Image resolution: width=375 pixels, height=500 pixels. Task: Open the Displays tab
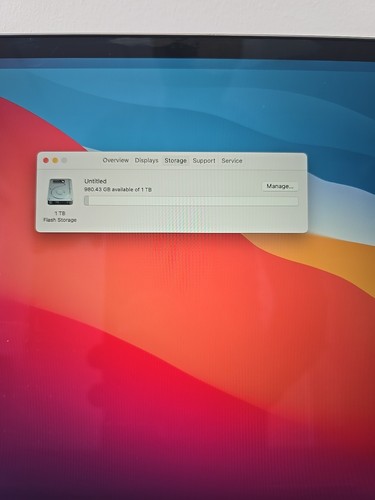(146, 160)
